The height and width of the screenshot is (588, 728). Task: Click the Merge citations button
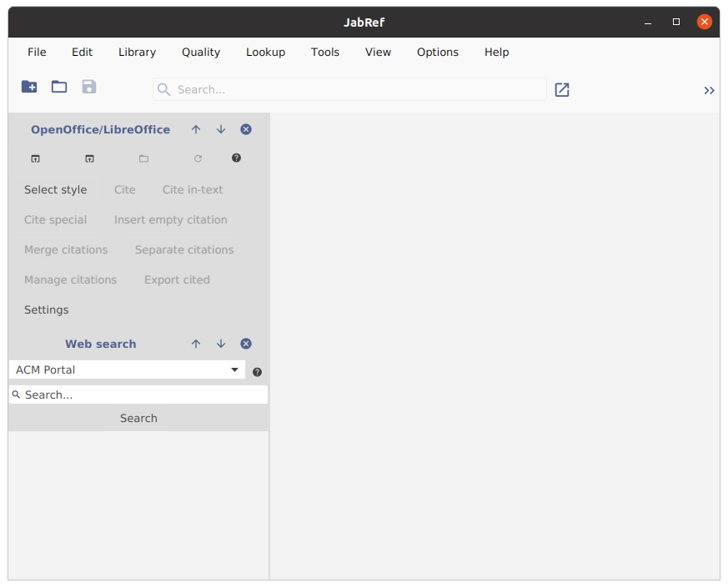66,250
